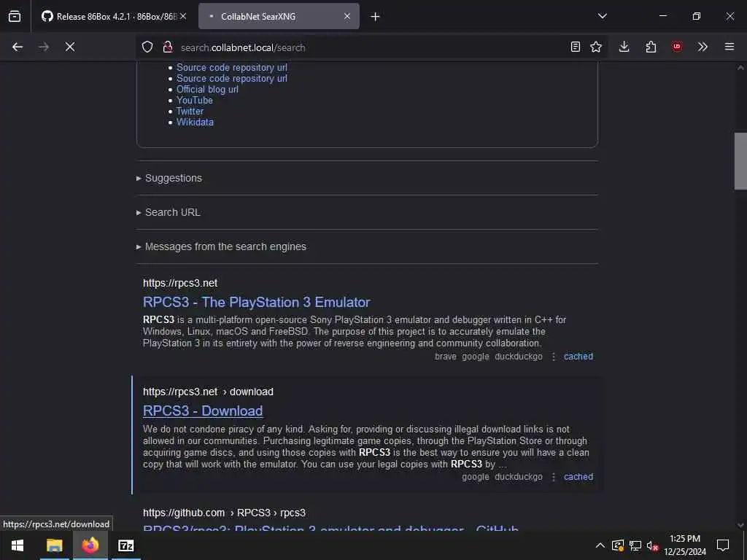Click the address bar URL field

tap(371, 47)
